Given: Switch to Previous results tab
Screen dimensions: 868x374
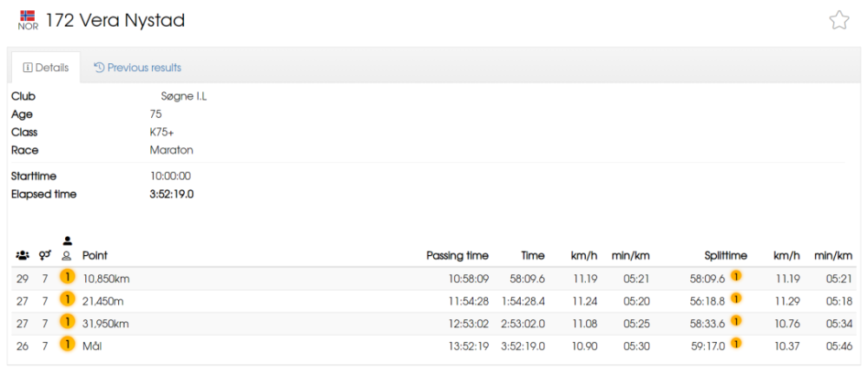Looking at the screenshot, I should pos(138,68).
